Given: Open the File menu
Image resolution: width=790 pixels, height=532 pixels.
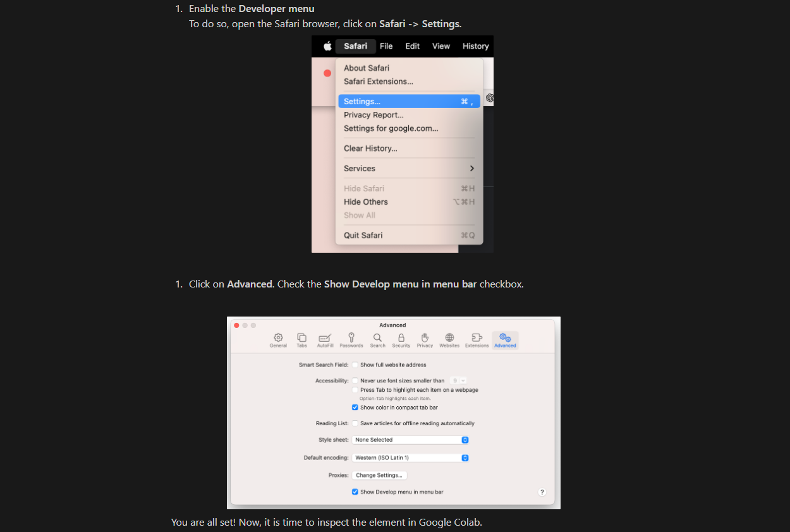Looking at the screenshot, I should click(x=386, y=46).
